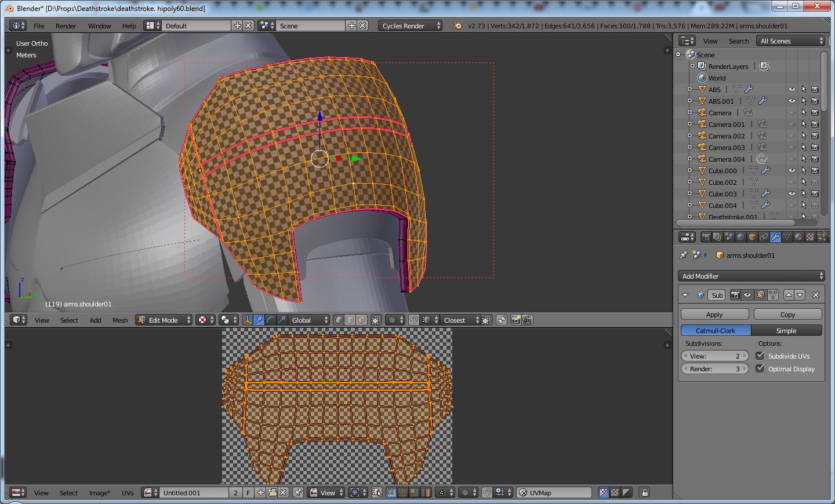Toggle modifier viewport visibility eye icon
Image resolution: width=835 pixels, height=504 pixels.
(747, 295)
